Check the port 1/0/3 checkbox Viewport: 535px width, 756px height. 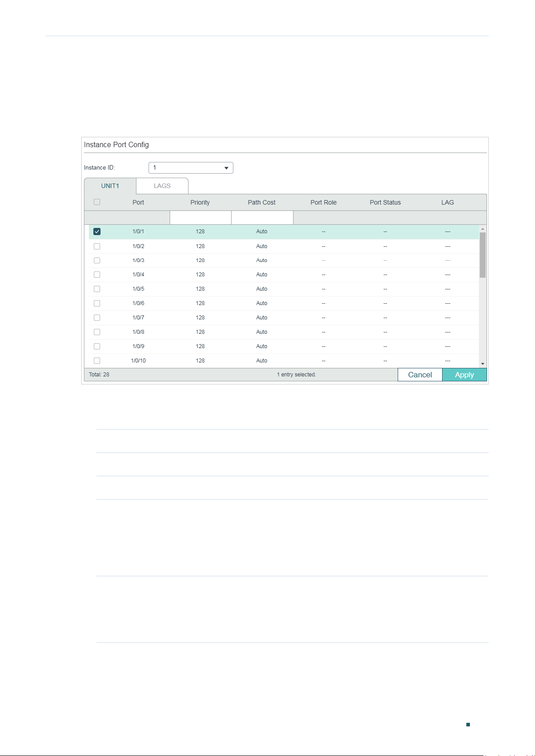[x=97, y=261]
